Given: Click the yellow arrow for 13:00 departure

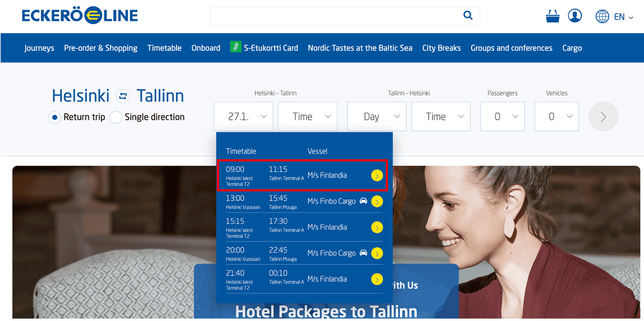Looking at the screenshot, I should coord(377,201).
